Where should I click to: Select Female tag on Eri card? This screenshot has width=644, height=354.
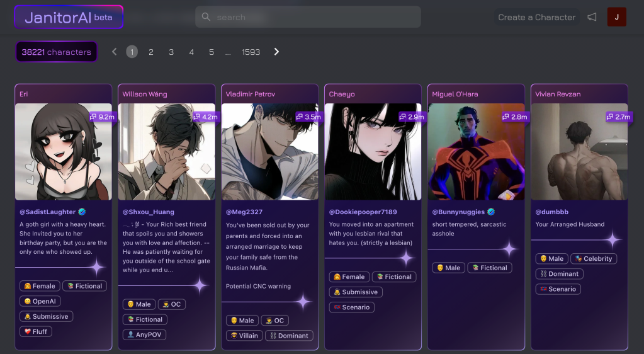[x=40, y=286]
